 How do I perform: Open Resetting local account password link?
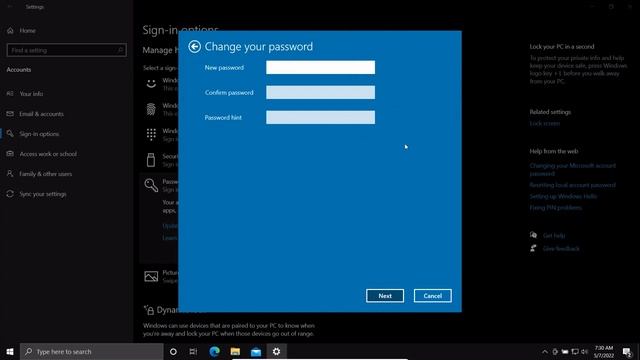pyautogui.click(x=572, y=185)
